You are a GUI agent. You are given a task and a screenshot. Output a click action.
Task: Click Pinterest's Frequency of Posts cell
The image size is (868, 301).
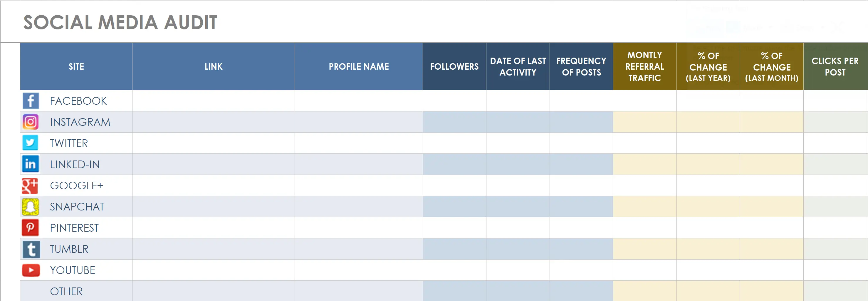(581, 228)
